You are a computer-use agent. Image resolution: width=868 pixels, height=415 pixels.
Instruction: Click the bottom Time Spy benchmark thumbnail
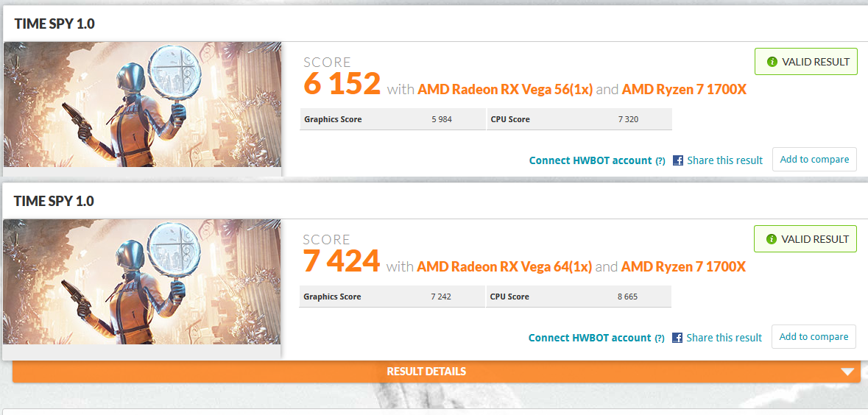[141, 282]
